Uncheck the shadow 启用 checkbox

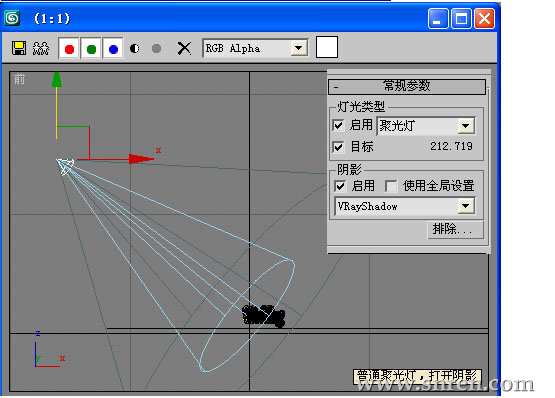(340, 186)
